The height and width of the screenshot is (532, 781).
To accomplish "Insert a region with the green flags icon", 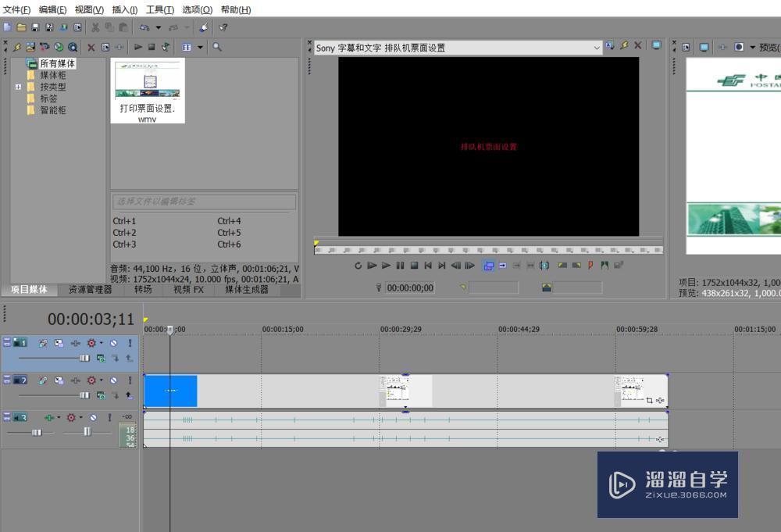I will (x=604, y=266).
